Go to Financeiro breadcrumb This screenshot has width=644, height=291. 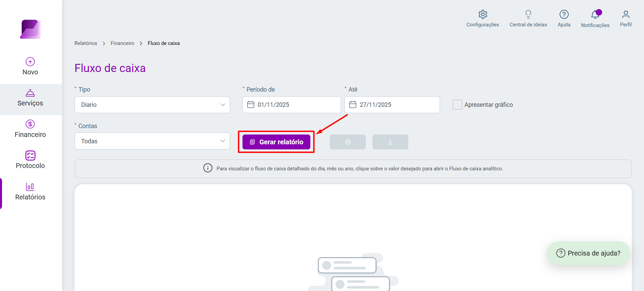coord(122,43)
